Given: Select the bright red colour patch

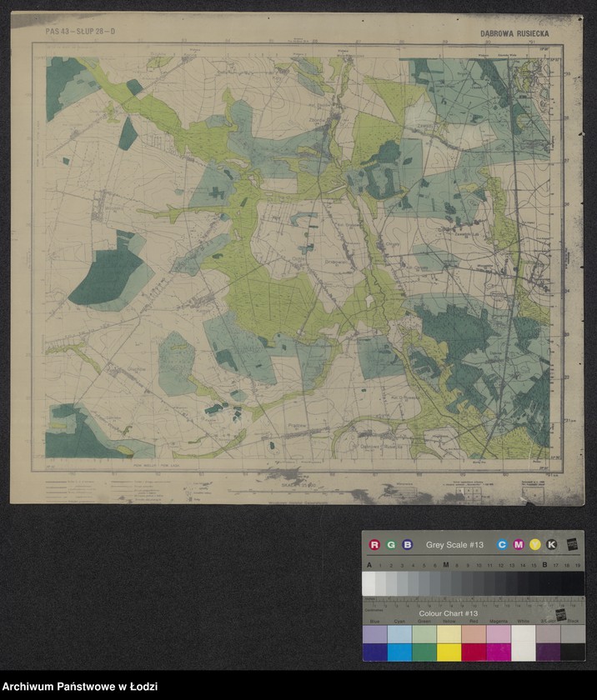Looking at the screenshot, I should (x=474, y=652).
